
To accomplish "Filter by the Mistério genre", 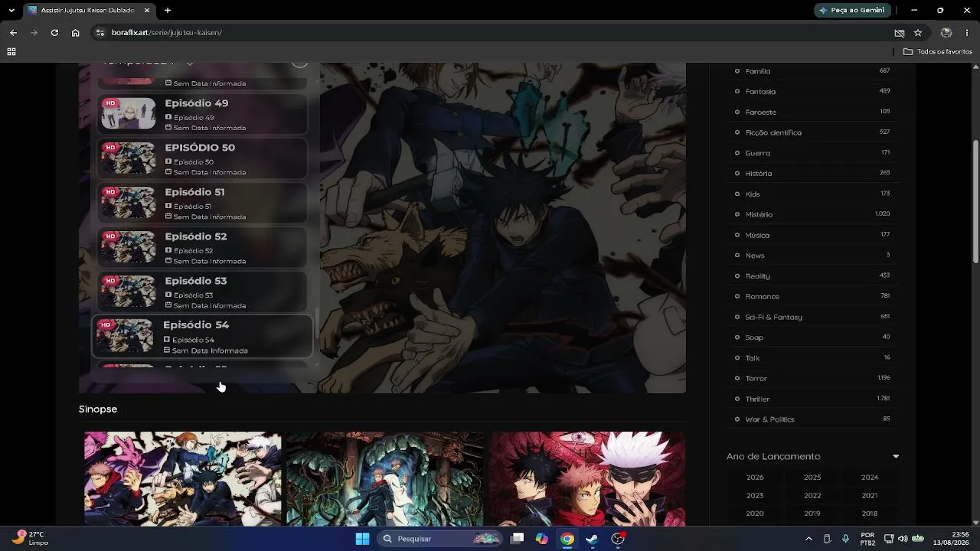I will point(759,214).
